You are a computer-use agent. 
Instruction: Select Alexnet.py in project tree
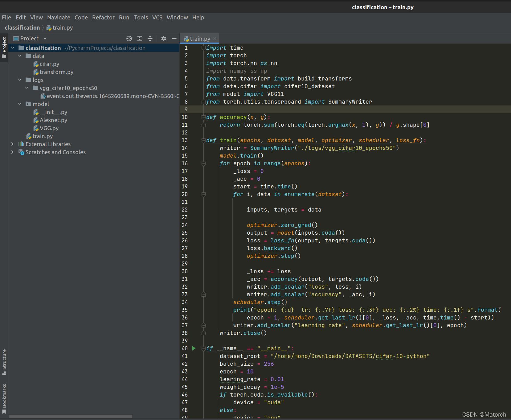53,120
